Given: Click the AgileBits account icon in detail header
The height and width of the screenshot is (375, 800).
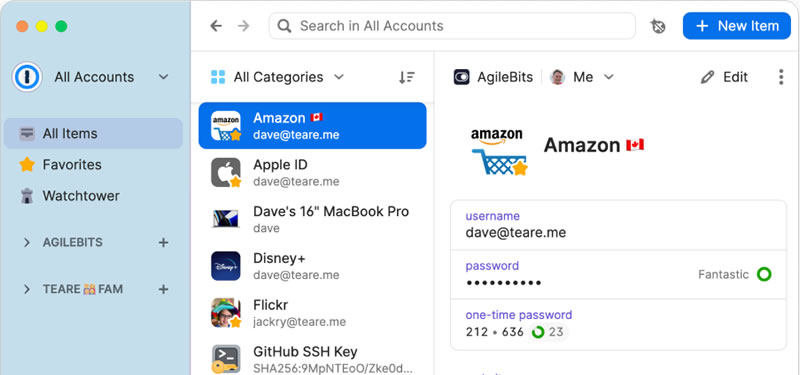Looking at the screenshot, I should click(x=462, y=77).
